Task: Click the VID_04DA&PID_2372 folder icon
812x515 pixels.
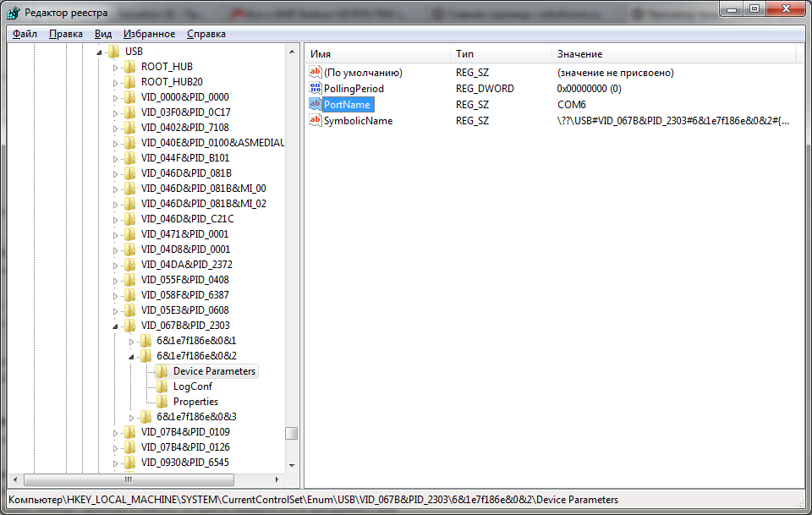Action: 130,265
